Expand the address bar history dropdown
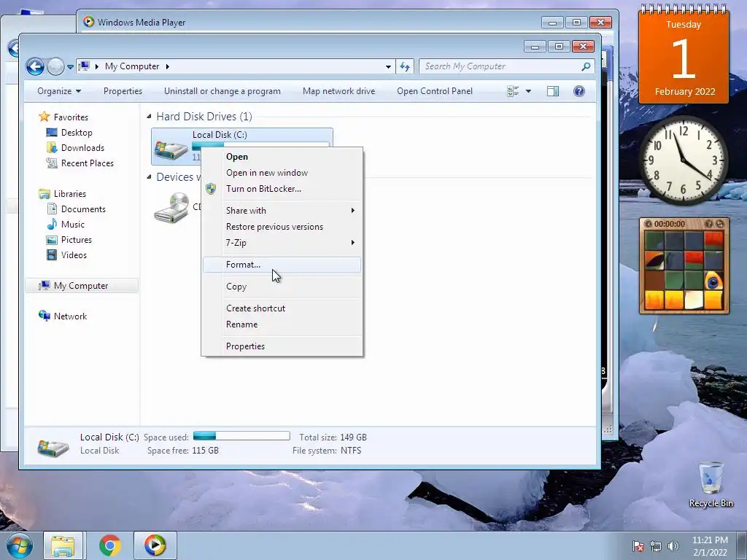This screenshot has width=747, height=560. pos(388,66)
